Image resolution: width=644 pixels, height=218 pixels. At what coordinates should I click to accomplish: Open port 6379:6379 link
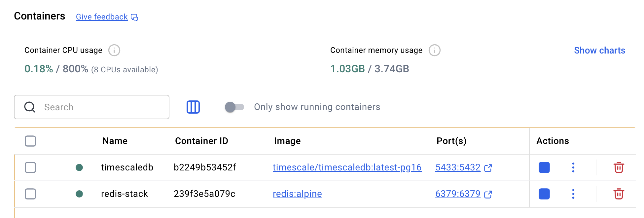pyautogui.click(x=458, y=194)
